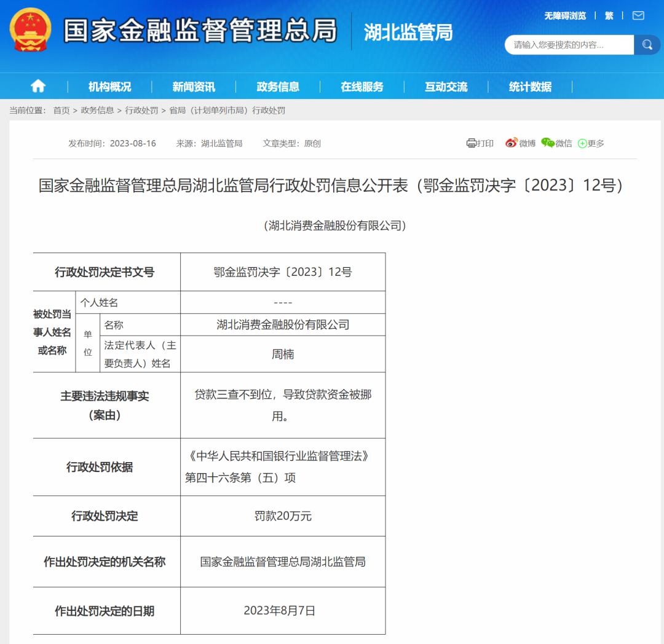Viewport: 664px width, 644px height.
Task: Click subtitle (湖北消费金融股份有限公司)
Action: point(335,226)
